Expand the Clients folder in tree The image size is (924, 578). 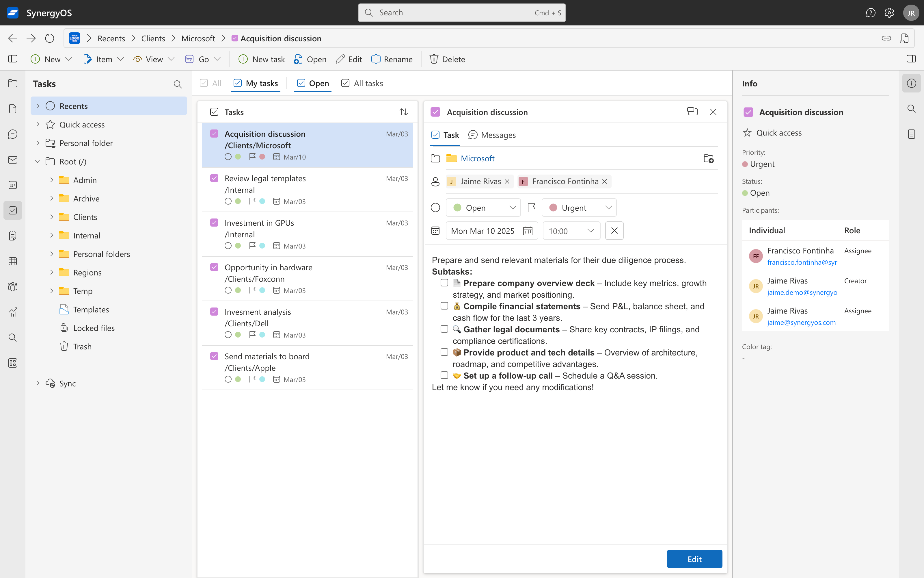52,217
